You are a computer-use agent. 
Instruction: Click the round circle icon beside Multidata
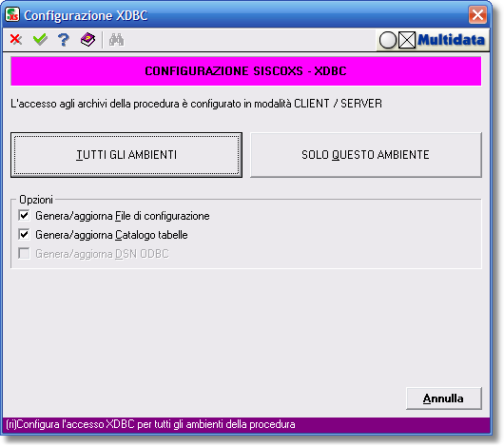[x=388, y=41]
